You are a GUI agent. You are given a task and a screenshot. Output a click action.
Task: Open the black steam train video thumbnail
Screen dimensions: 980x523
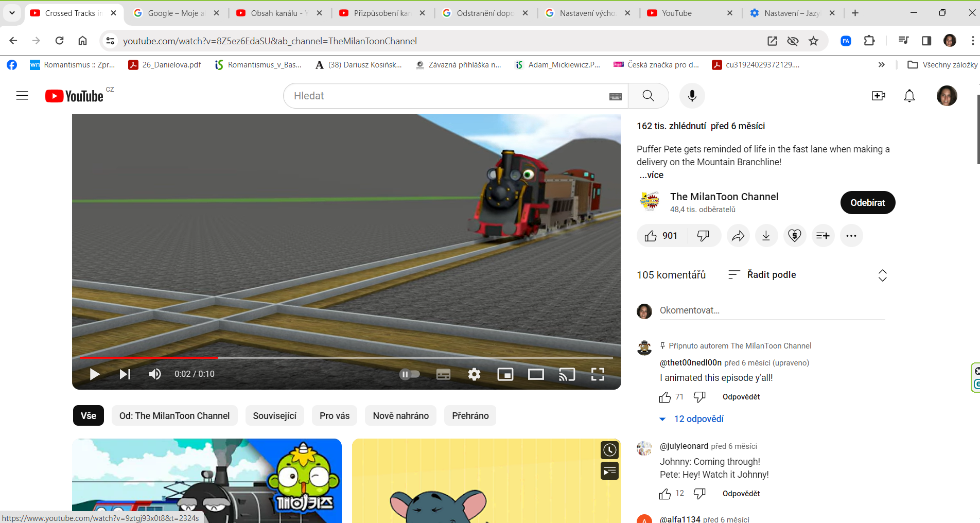click(x=207, y=481)
